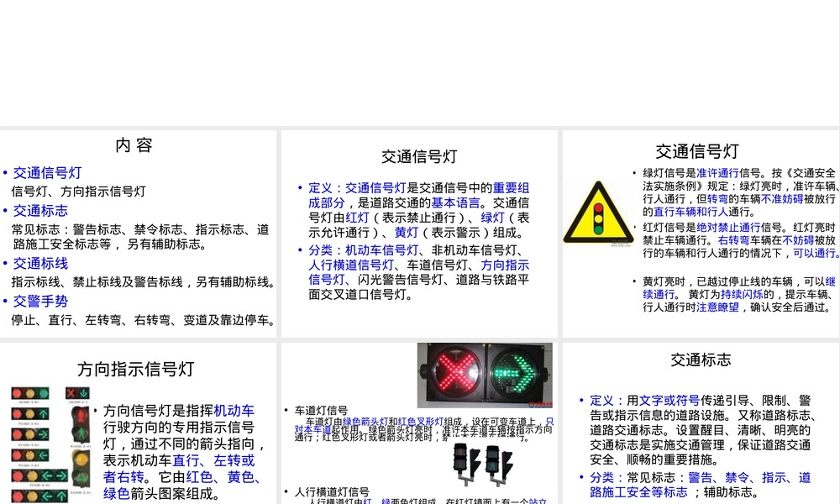Click the small red-X green-down-arrow signal image
This screenshot has width=840, height=504.
pyautogui.click(x=77, y=394)
